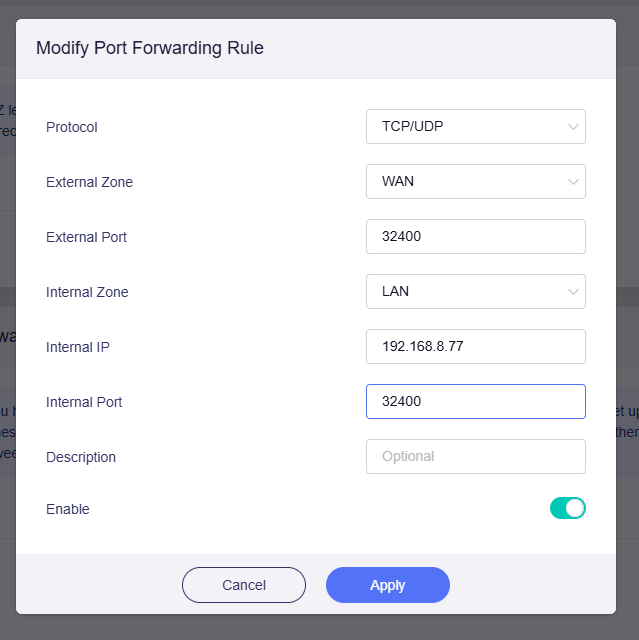This screenshot has height=640, width=639.
Task: Select the Internal Port input field
Action: 475,402
